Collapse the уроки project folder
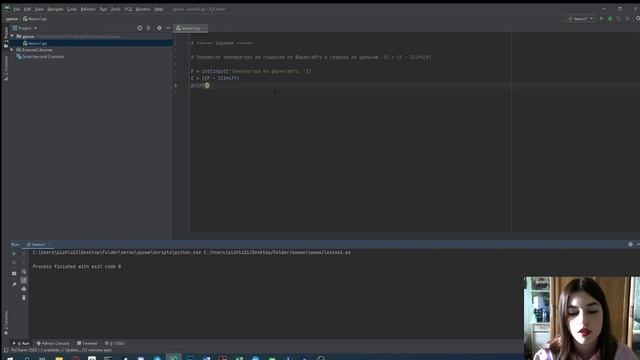Image resolution: width=640 pixels, height=360 pixels. point(12,36)
